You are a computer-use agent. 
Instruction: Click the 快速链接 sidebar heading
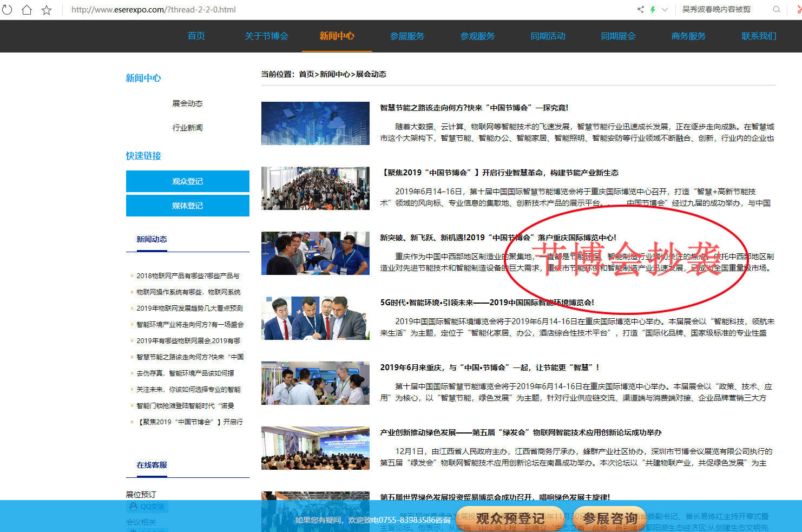coord(143,156)
